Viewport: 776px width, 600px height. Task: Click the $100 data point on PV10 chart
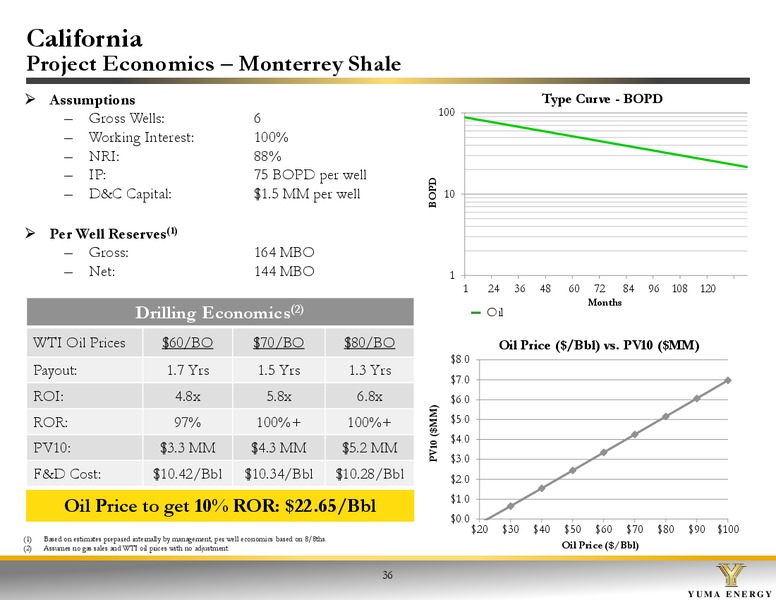(x=728, y=380)
